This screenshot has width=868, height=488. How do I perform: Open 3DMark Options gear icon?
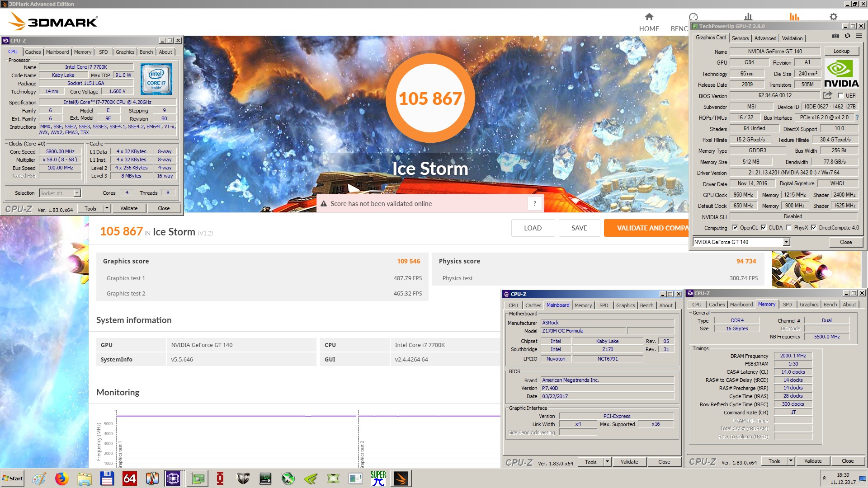click(x=833, y=17)
